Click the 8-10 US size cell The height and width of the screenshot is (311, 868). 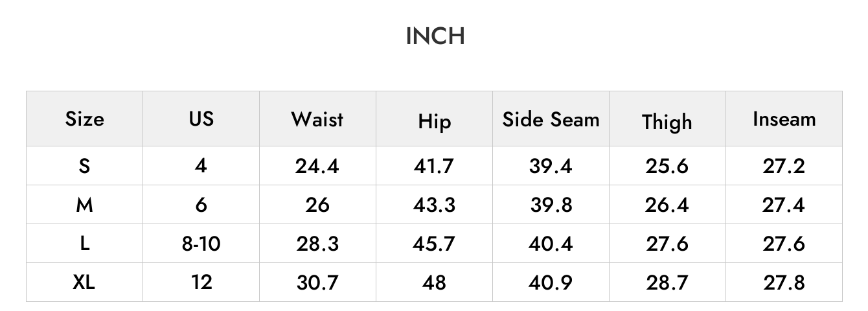tap(201, 244)
